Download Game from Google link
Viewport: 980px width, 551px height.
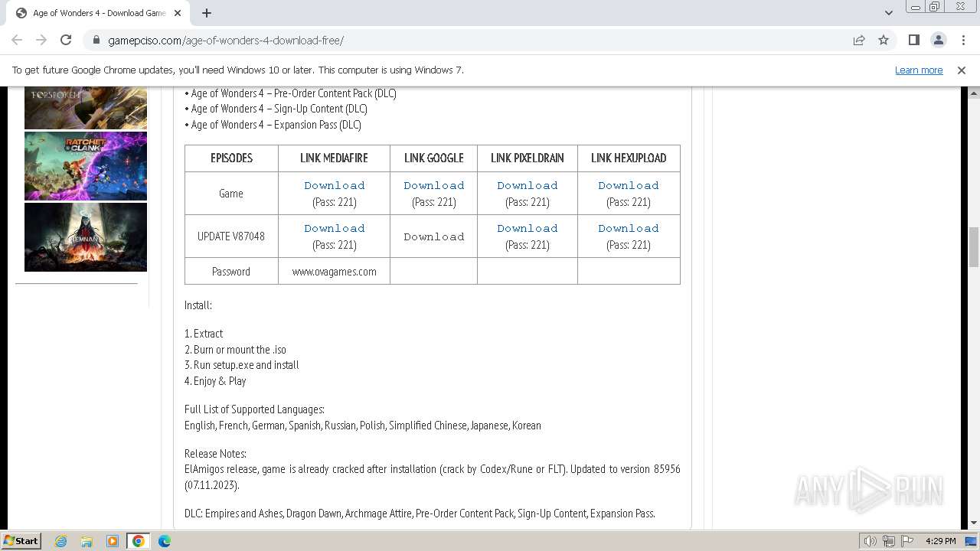(434, 185)
